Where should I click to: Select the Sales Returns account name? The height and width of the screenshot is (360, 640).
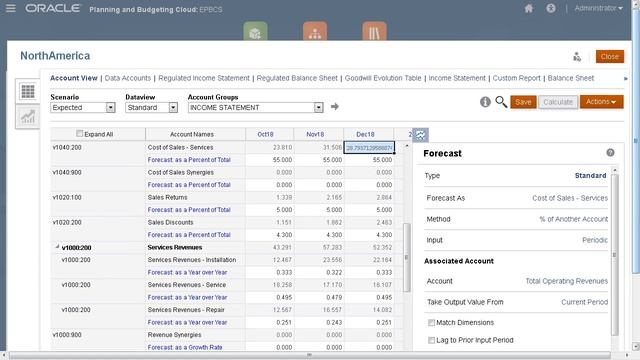click(x=167, y=197)
